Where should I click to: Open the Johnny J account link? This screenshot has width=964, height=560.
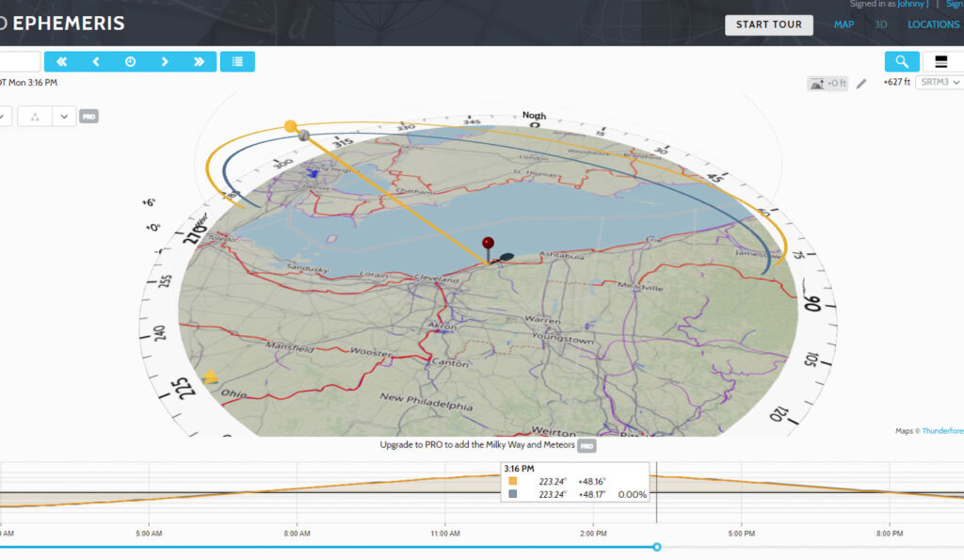pyautogui.click(x=912, y=5)
